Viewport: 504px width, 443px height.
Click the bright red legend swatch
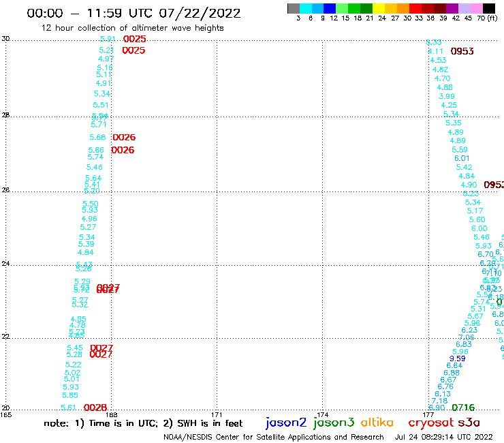[415, 8]
